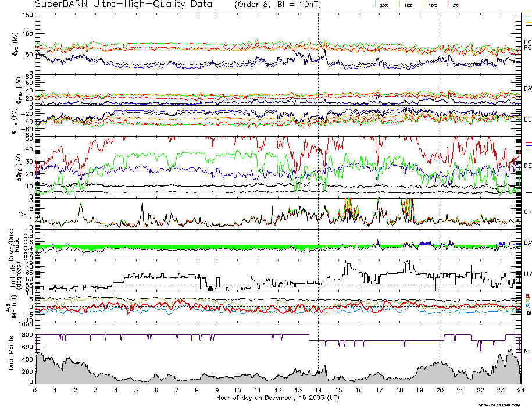The width and height of the screenshot is (532, 407).
Task: Click the dotted vertical line at hour 20
Action: click(440, 174)
